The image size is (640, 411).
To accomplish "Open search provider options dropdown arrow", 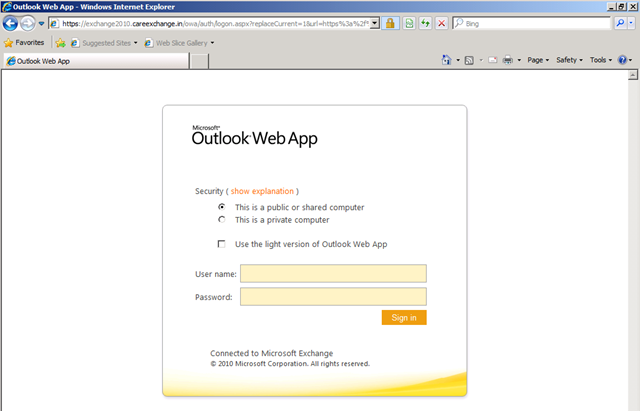I will tap(631, 23).
